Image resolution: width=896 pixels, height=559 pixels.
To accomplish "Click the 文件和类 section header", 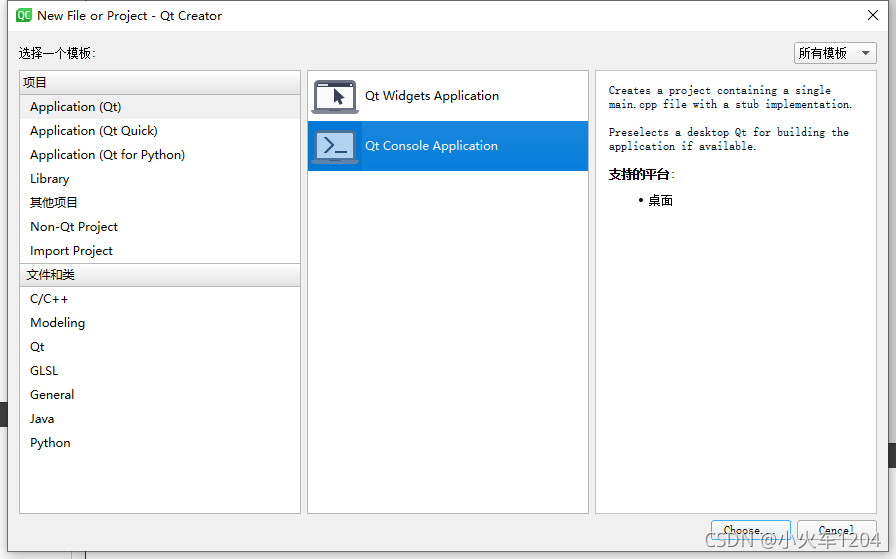I will [x=159, y=275].
